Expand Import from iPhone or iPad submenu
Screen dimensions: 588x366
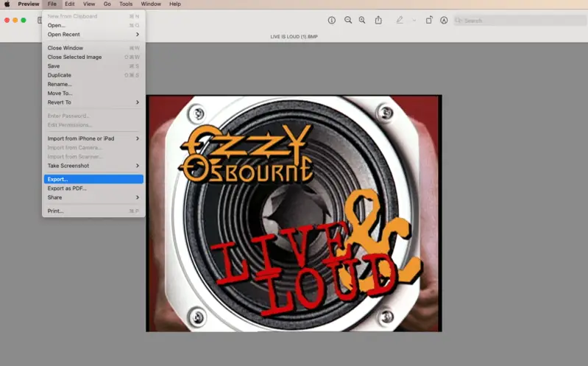coord(93,138)
